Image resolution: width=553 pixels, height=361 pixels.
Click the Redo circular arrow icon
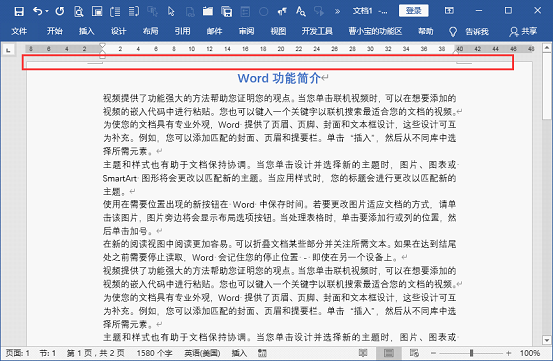click(60, 11)
